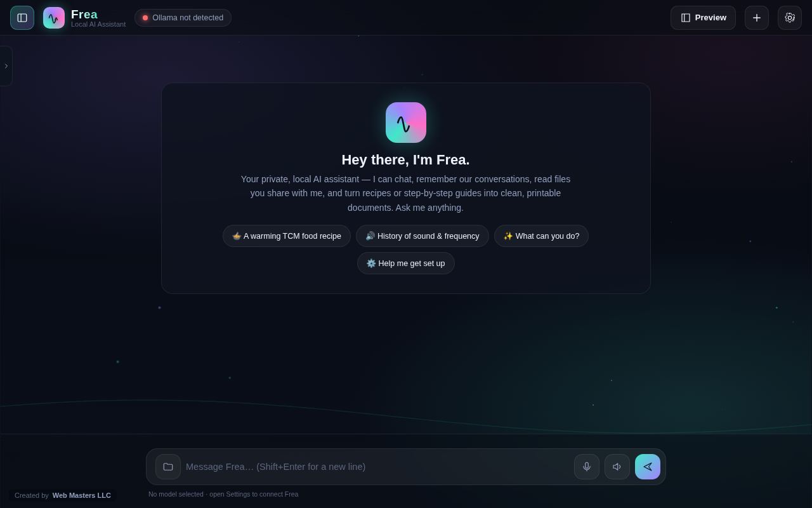
Task: Select A warming TCM food recipe suggestion
Action: [x=287, y=236]
